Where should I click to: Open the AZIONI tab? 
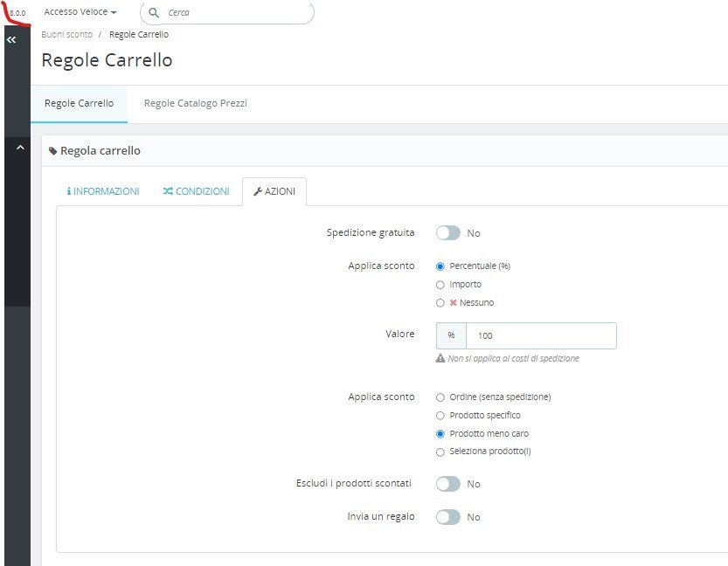coord(274,191)
